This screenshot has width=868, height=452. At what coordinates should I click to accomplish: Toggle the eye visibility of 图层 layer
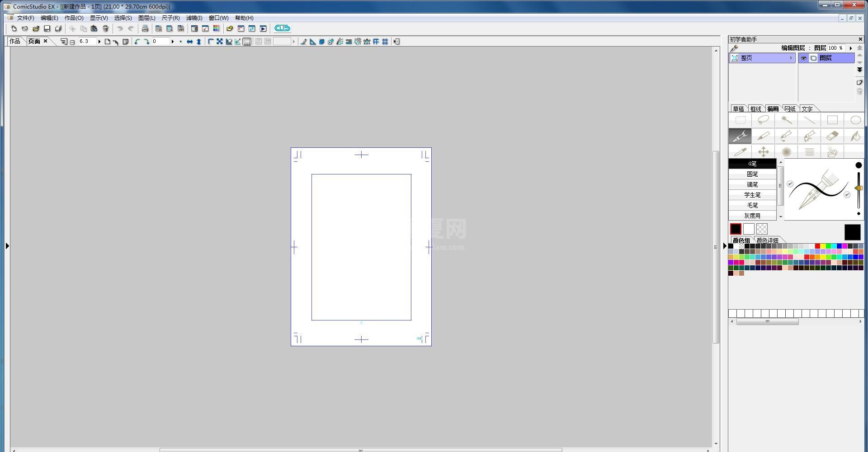(804, 58)
